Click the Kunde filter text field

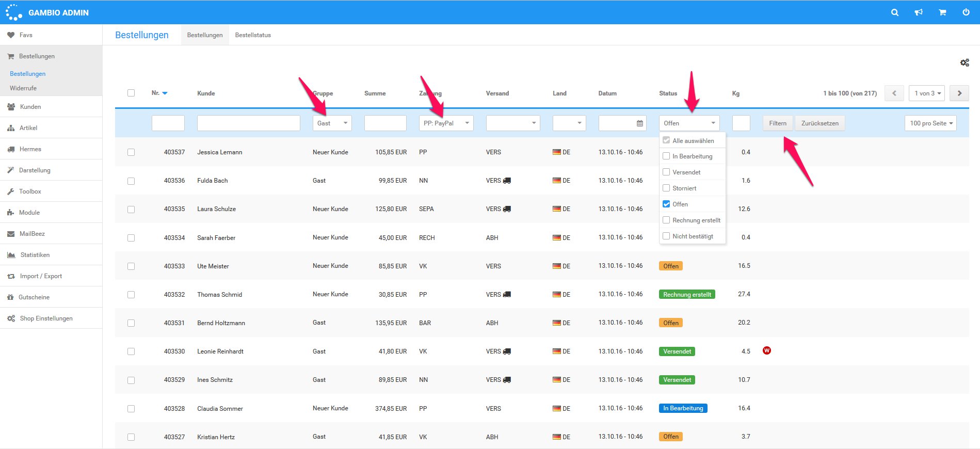click(x=248, y=123)
